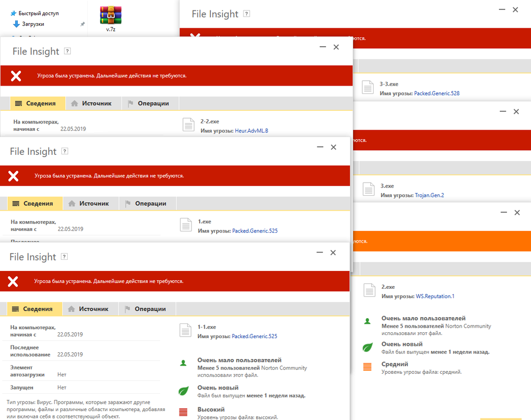The image size is (531, 420).
Task: Open help icon in top-right File Insight window
Action: (247, 14)
